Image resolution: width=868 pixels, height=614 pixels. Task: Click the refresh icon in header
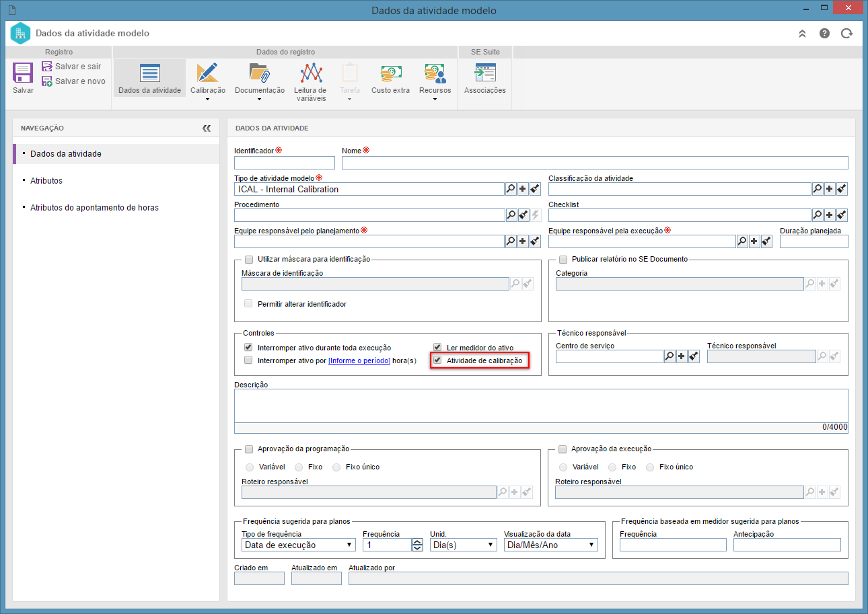click(846, 34)
